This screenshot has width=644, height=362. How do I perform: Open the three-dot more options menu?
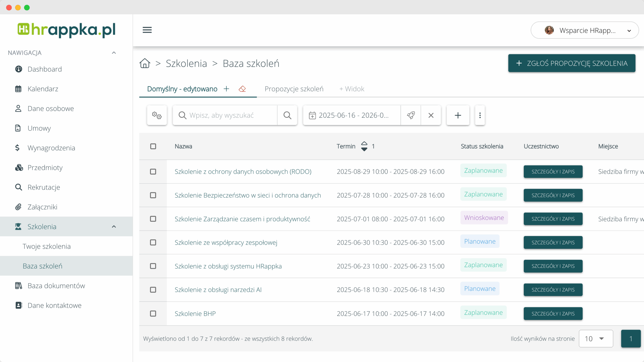pyautogui.click(x=480, y=115)
